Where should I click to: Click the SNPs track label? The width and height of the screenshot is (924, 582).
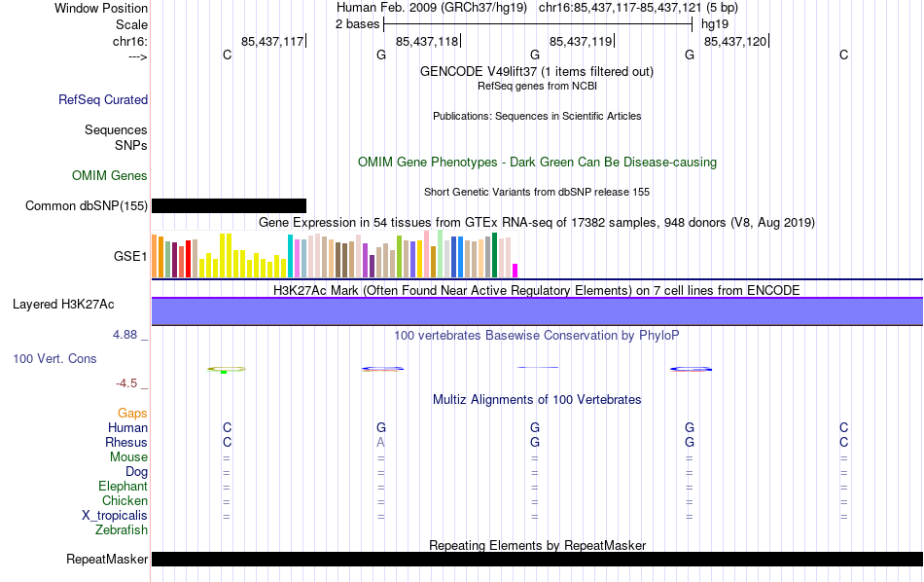[x=131, y=145]
